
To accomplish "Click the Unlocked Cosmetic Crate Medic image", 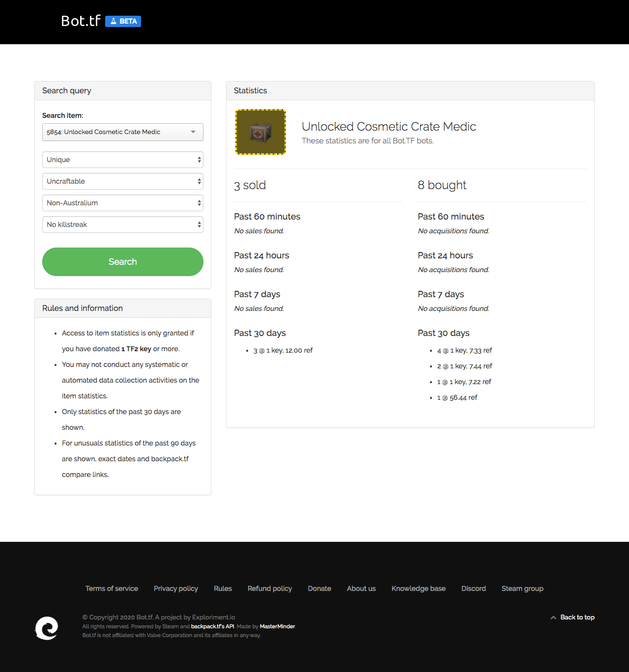I will [260, 132].
